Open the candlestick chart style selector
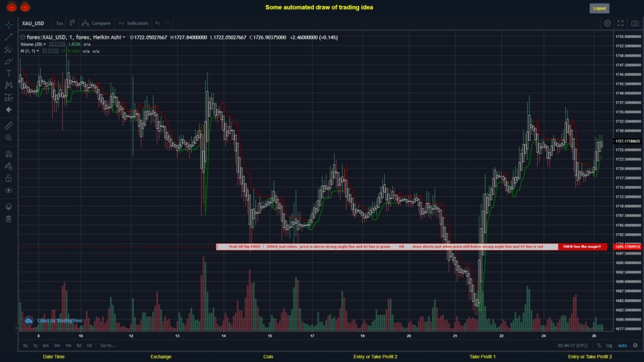This screenshot has width=644, height=362. coord(72,23)
